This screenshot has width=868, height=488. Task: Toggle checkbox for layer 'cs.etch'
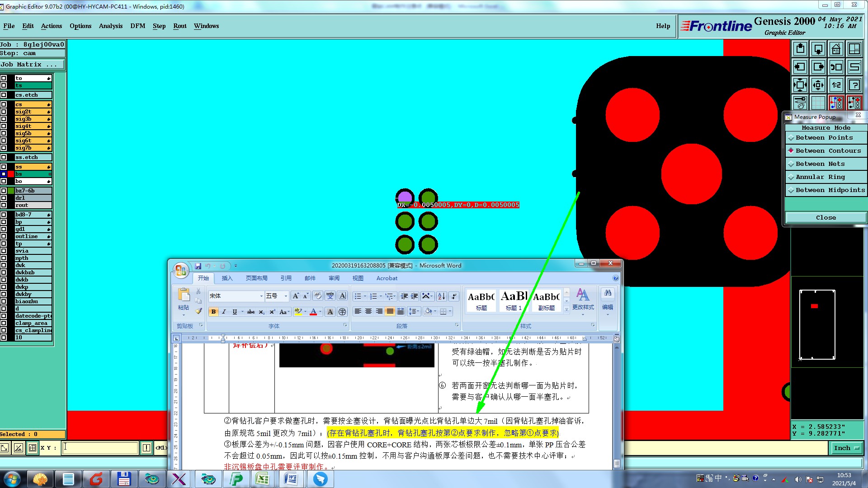point(4,95)
